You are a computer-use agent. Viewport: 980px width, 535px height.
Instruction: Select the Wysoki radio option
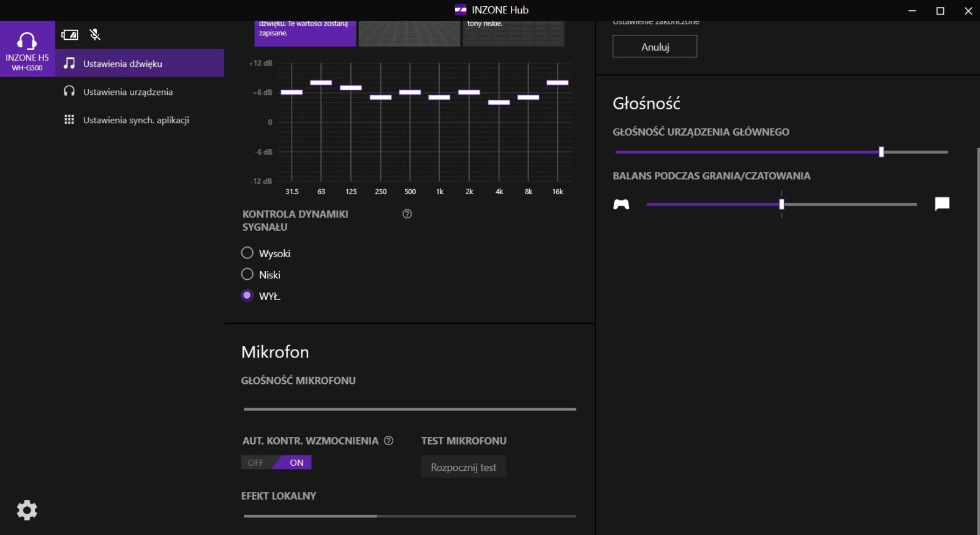pos(247,253)
